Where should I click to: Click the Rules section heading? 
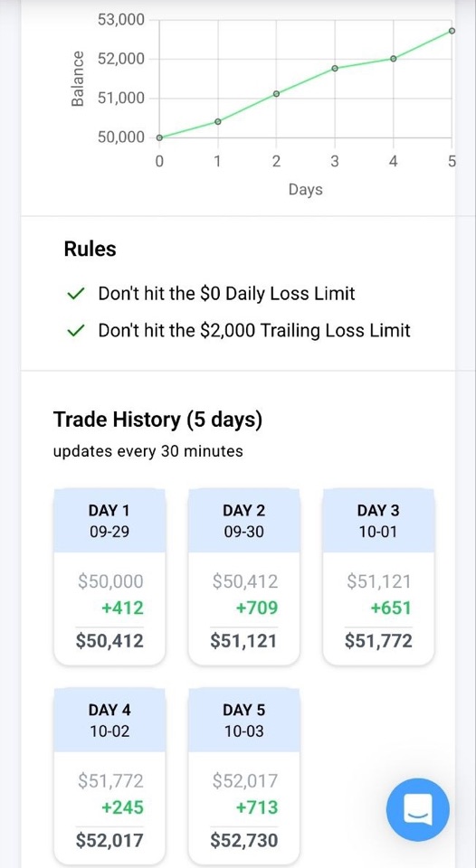click(x=90, y=250)
